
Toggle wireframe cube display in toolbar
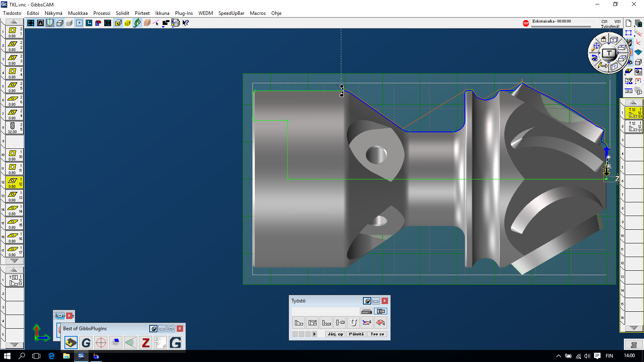pos(60,23)
